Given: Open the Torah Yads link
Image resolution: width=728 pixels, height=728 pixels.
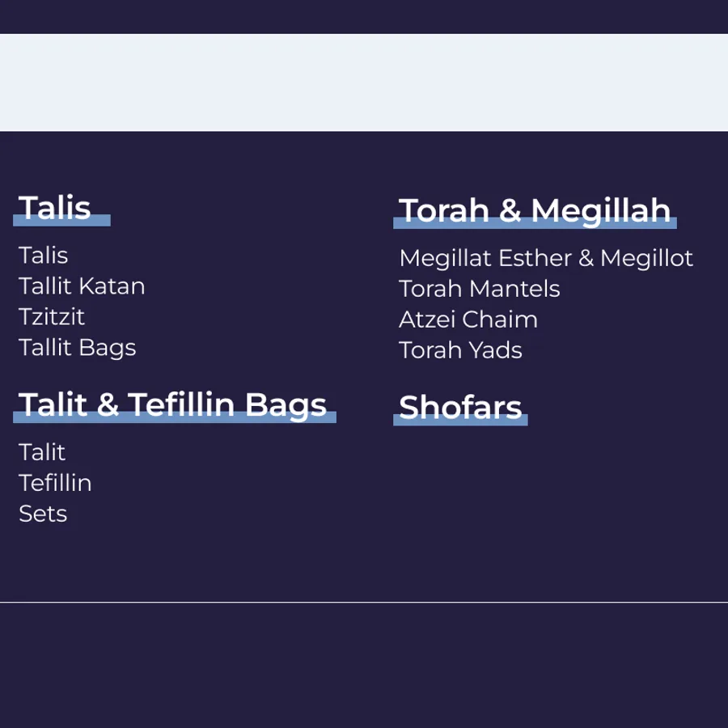Looking at the screenshot, I should (x=460, y=350).
